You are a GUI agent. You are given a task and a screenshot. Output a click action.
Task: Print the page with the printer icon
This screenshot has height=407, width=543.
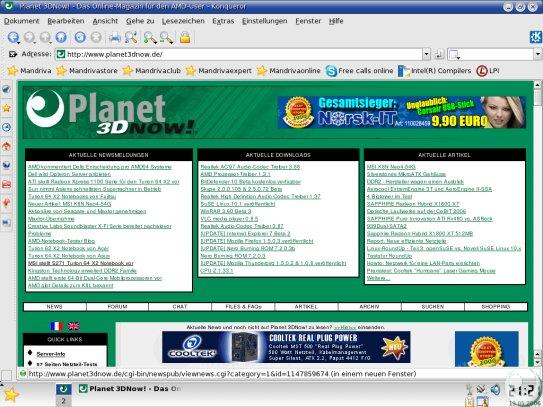tap(115, 37)
